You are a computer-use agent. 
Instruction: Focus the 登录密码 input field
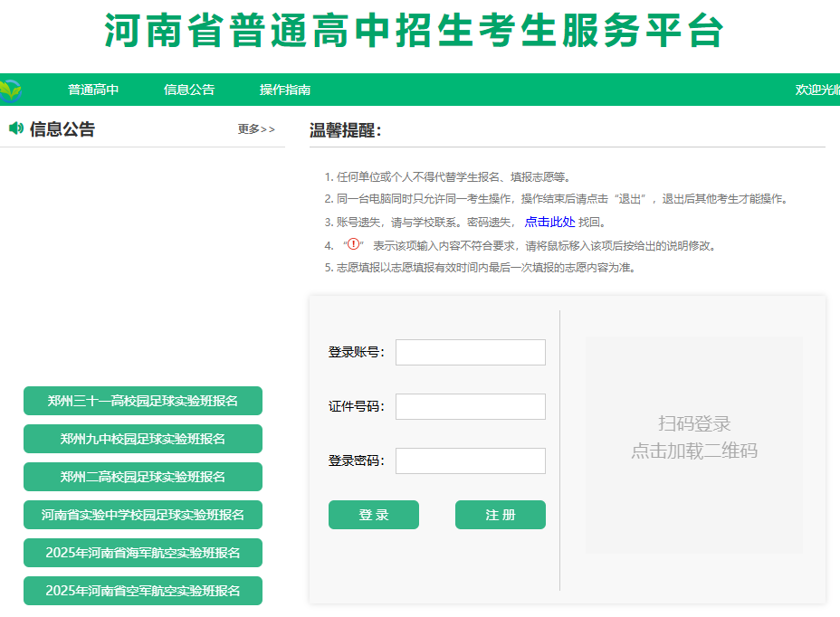pyautogui.click(x=471, y=460)
